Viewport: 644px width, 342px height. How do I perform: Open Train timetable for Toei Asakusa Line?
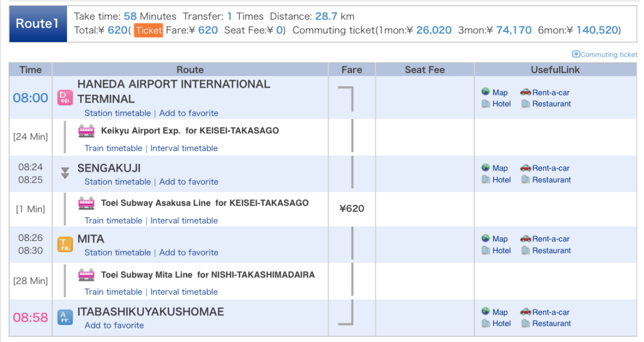113,220
